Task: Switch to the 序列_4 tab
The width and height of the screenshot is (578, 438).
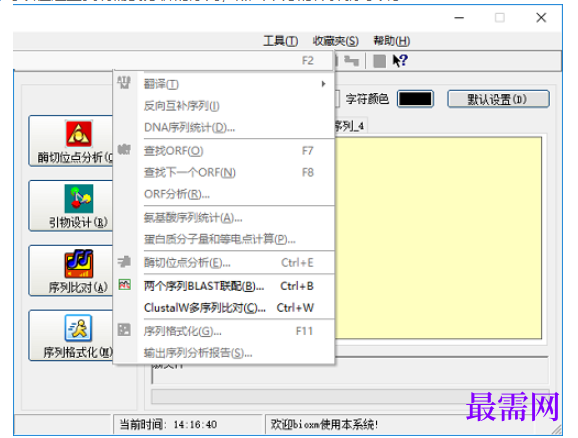Action: 350,126
